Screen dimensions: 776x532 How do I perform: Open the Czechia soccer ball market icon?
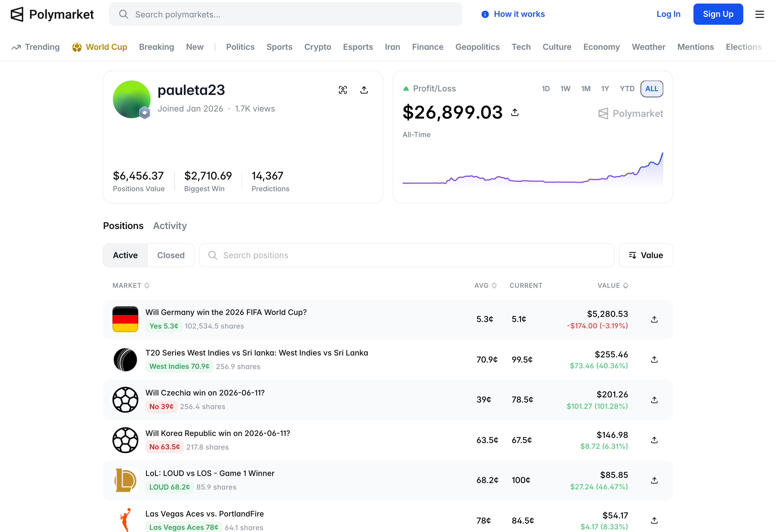pos(125,400)
